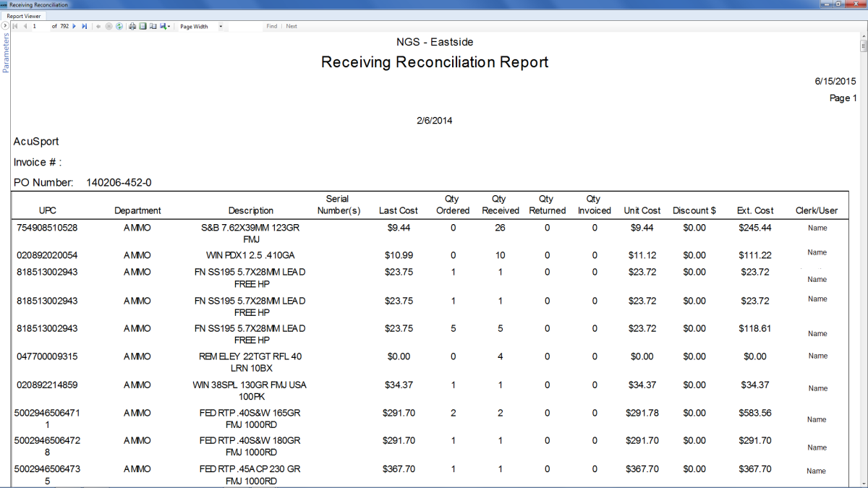Refresh the report
868x488 pixels.
click(x=119, y=26)
